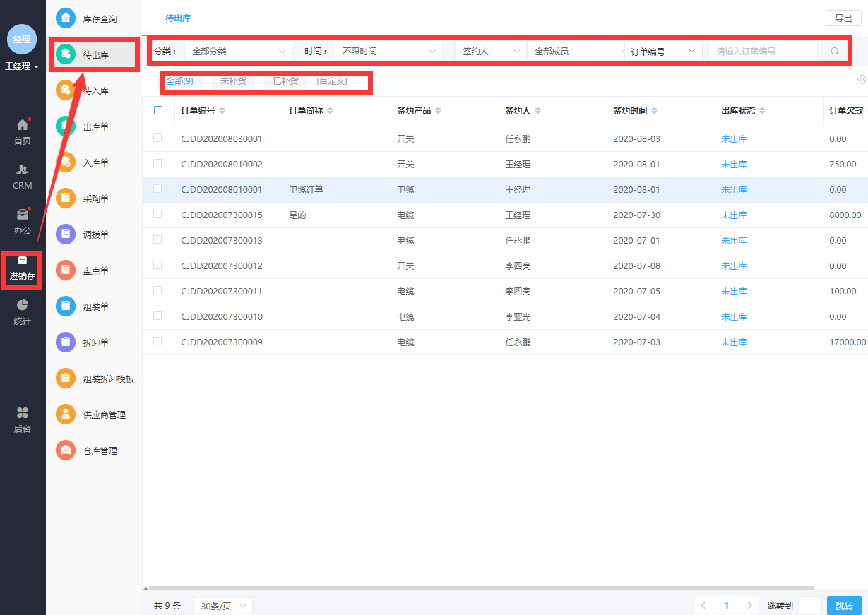
Task: Open table column settings gear
Action: (x=861, y=80)
